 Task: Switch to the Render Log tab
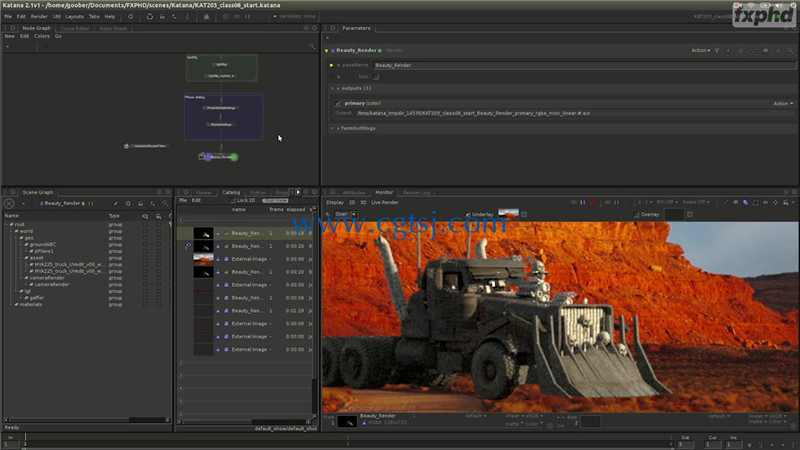click(416, 193)
